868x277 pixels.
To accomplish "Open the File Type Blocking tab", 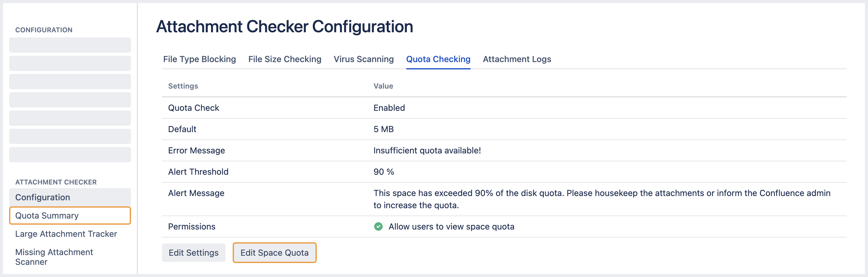I will click(199, 59).
